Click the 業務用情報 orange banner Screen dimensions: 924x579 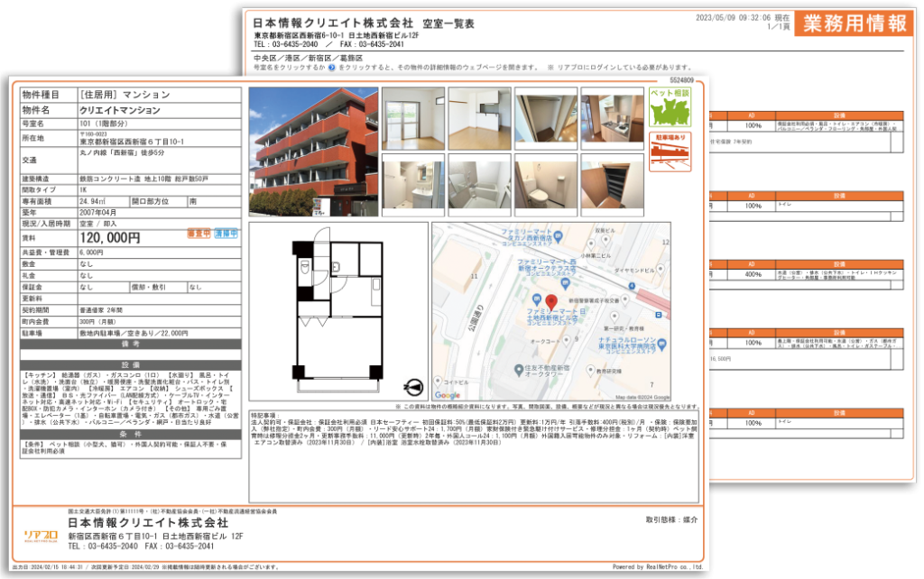[855, 23]
